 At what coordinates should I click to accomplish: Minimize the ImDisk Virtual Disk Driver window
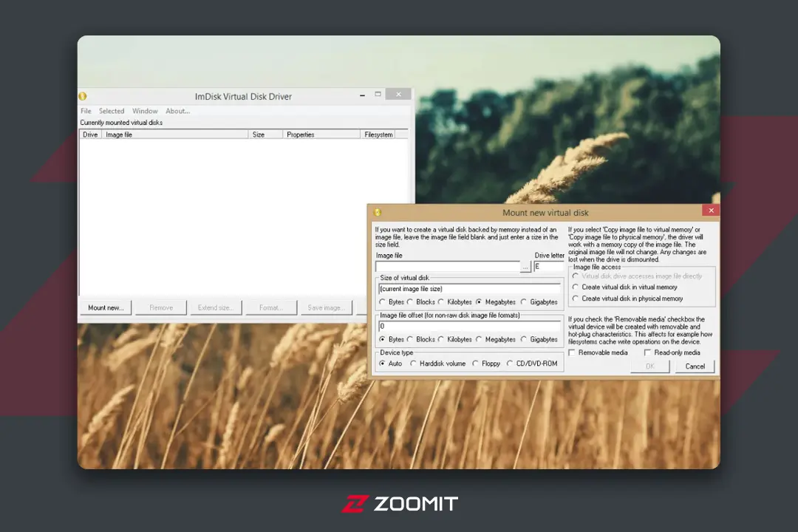coord(362,95)
